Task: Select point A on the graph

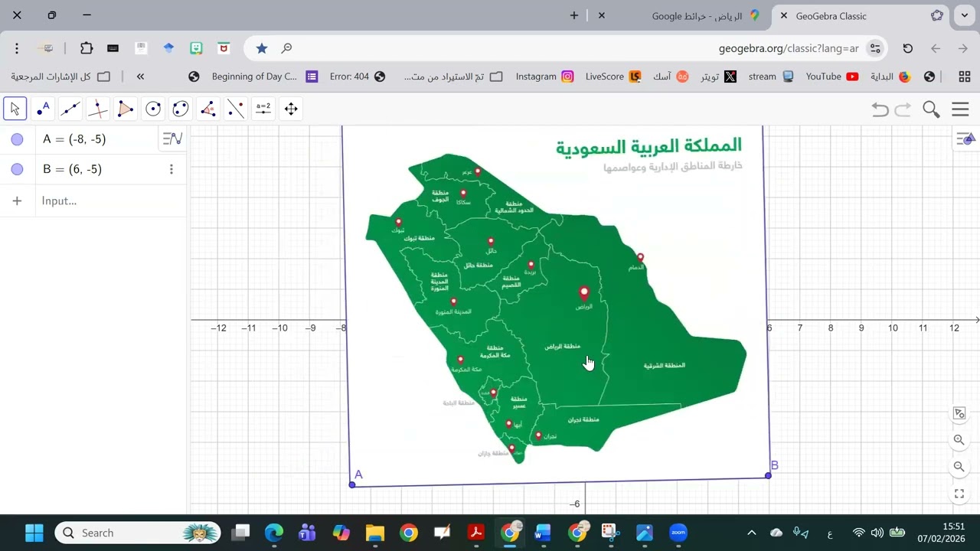Action: pyautogui.click(x=352, y=484)
